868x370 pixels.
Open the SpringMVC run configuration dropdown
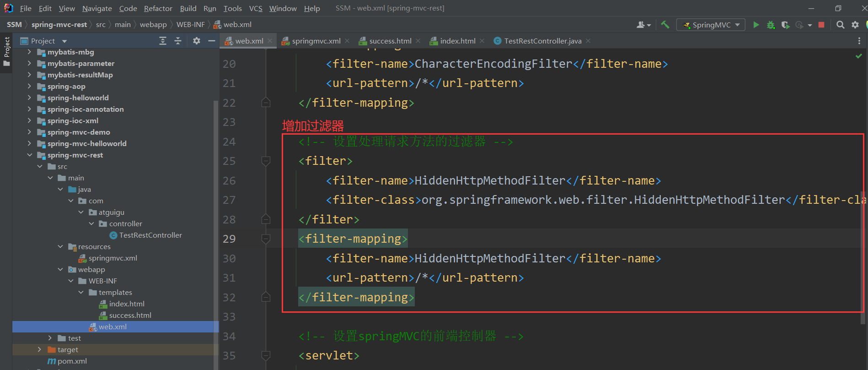711,25
